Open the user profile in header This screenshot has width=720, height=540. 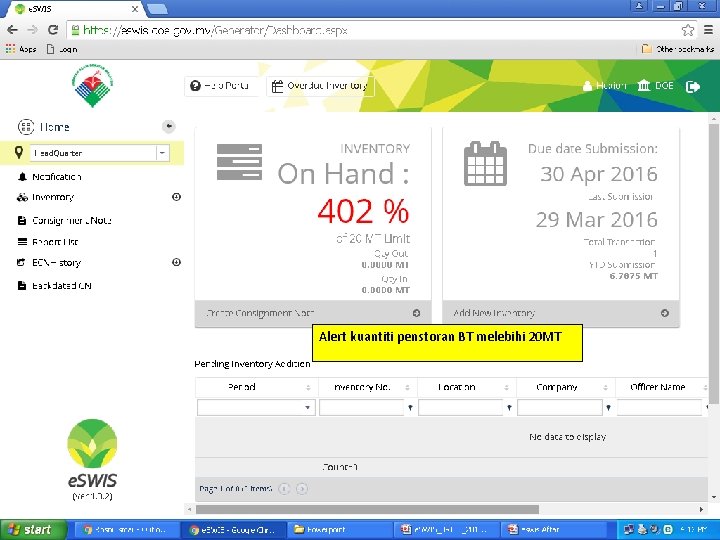[x=604, y=86]
